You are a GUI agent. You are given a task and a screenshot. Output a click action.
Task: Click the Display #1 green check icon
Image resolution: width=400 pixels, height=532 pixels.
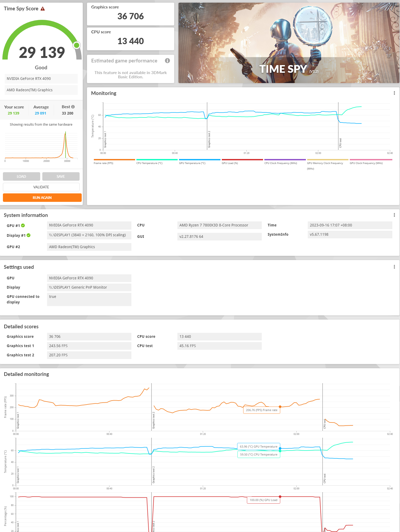click(29, 235)
